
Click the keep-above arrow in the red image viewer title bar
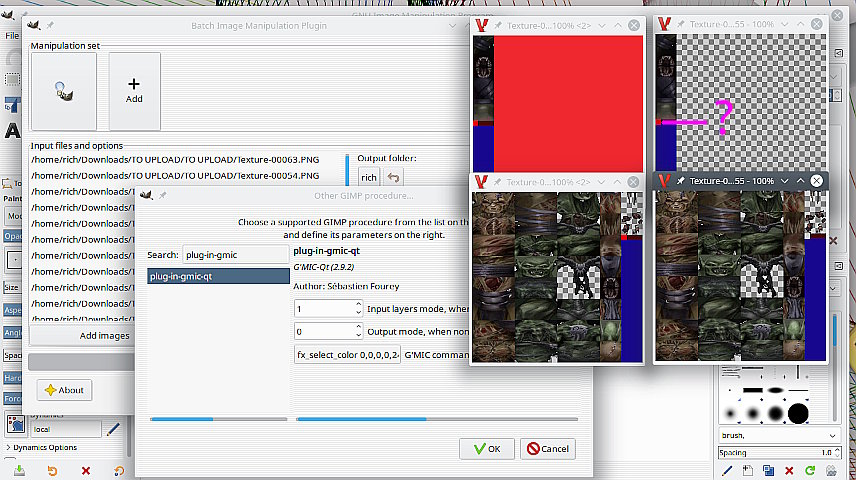(x=617, y=25)
